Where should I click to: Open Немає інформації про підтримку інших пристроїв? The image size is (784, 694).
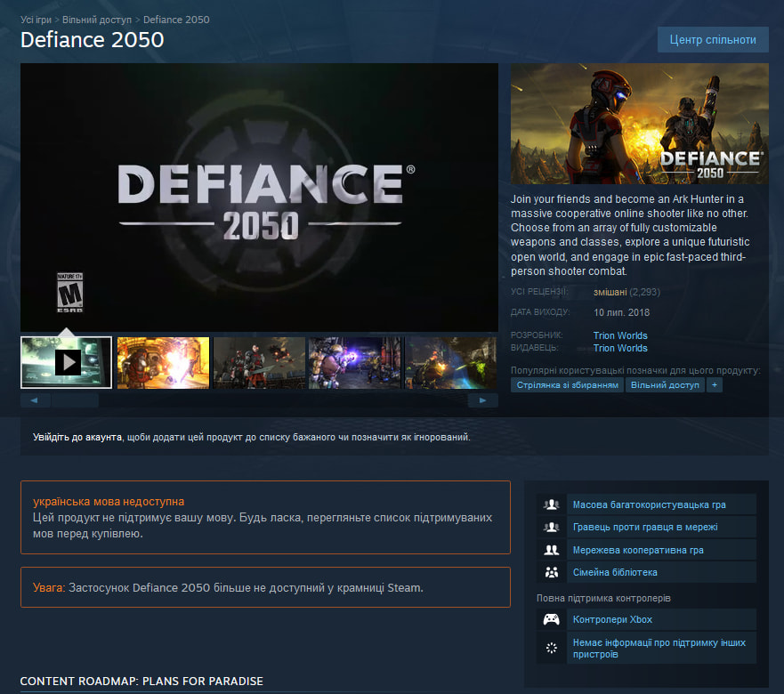pos(659,648)
